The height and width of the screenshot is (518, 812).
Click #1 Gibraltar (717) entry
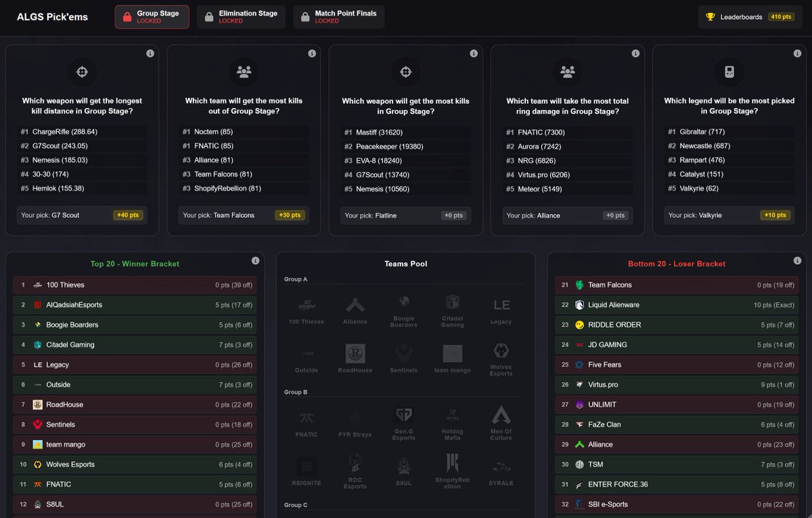(x=729, y=132)
